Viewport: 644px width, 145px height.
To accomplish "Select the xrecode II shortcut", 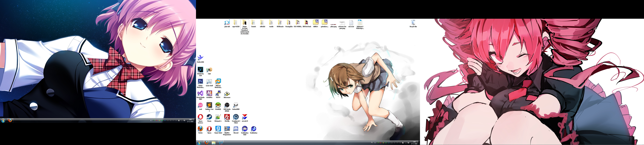I will [245, 118].
